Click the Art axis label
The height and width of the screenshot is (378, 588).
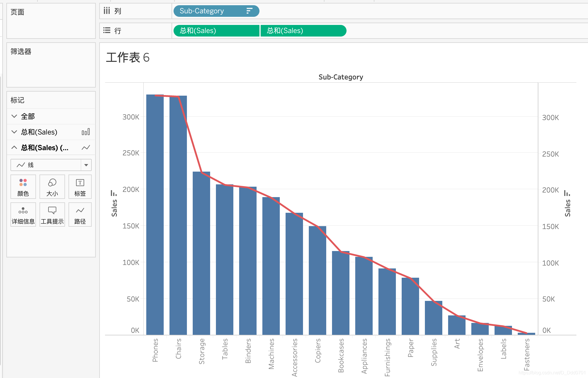[457, 344]
